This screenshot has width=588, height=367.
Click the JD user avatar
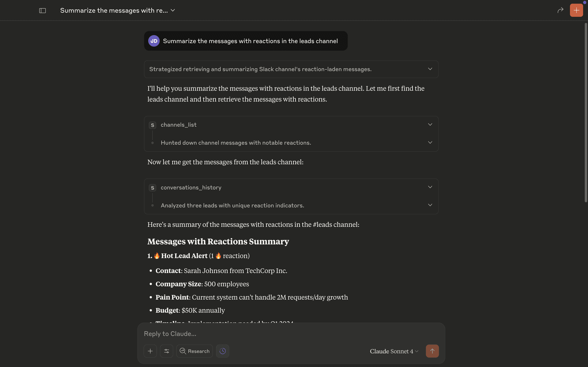click(154, 41)
